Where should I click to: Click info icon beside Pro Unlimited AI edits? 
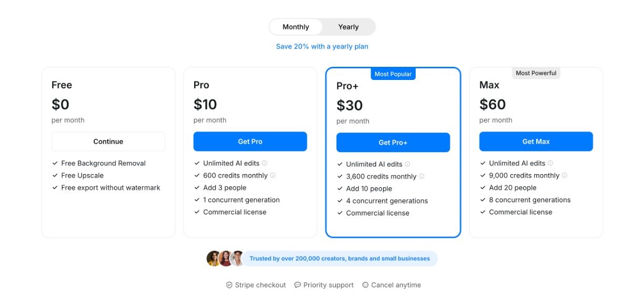point(265,163)
